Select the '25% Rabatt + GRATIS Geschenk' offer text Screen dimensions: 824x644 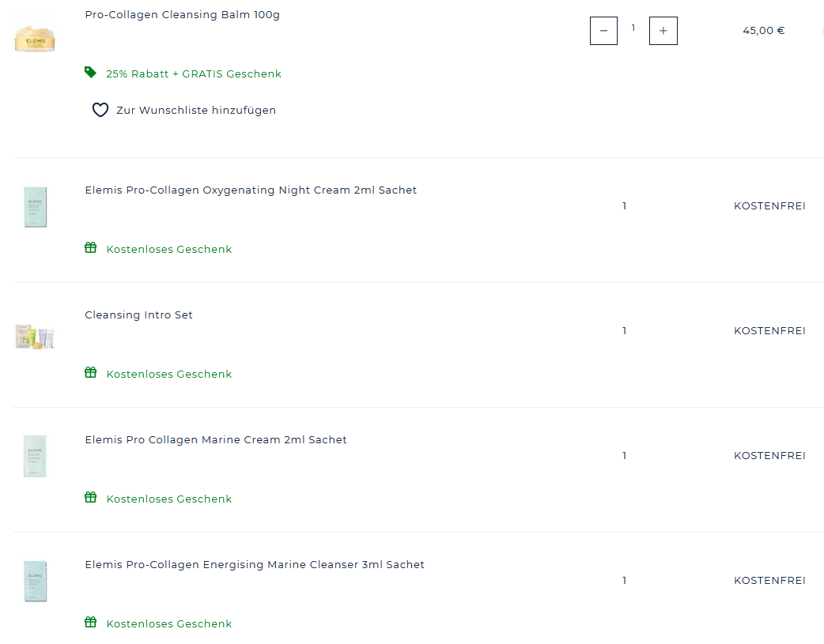click(x=194, y=74)
